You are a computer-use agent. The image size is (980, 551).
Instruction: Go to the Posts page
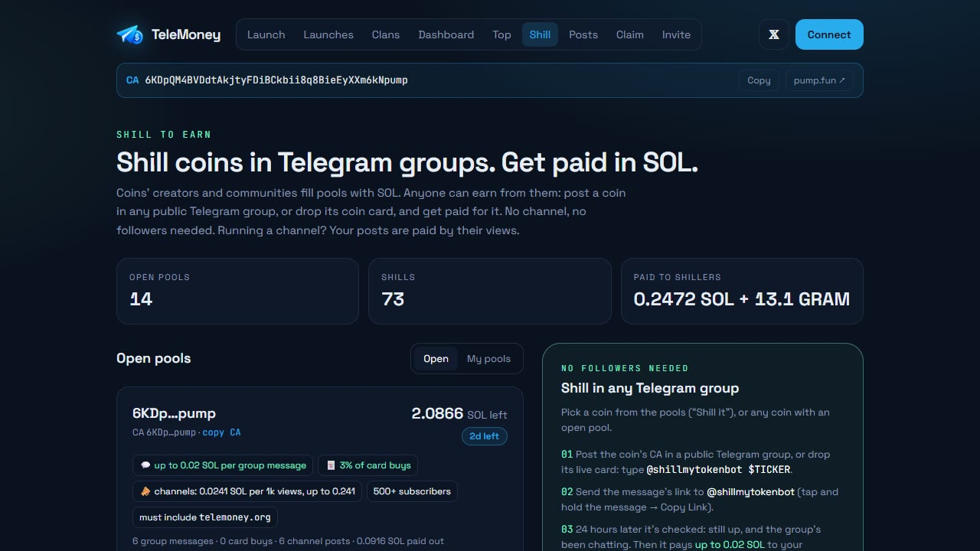[583, 34]
